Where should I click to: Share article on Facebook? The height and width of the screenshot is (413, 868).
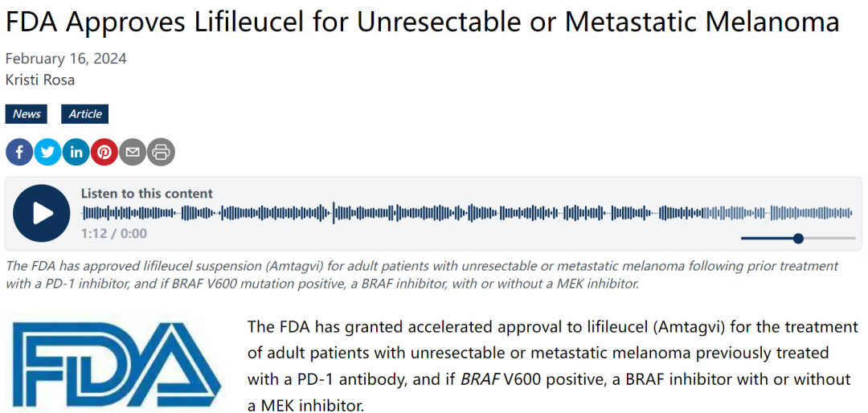(x=19, y=152)
